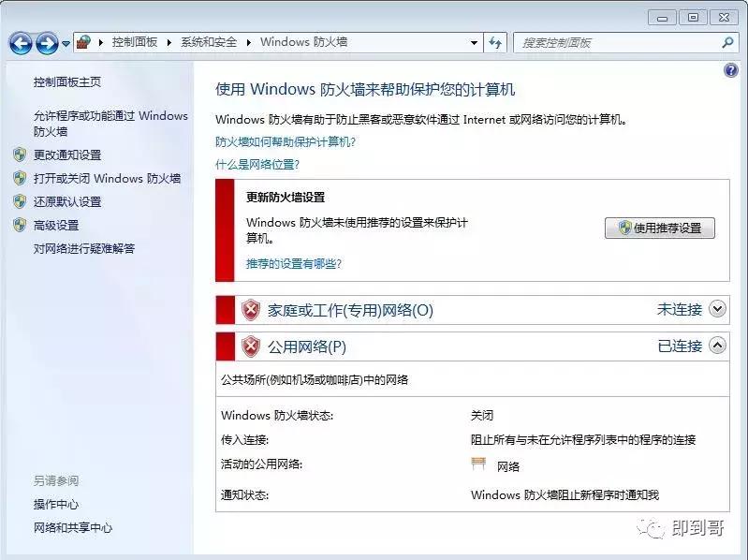Select the Windows 防火墙 breadcrumb
The image size is (748, 560).
click(303, 42)
